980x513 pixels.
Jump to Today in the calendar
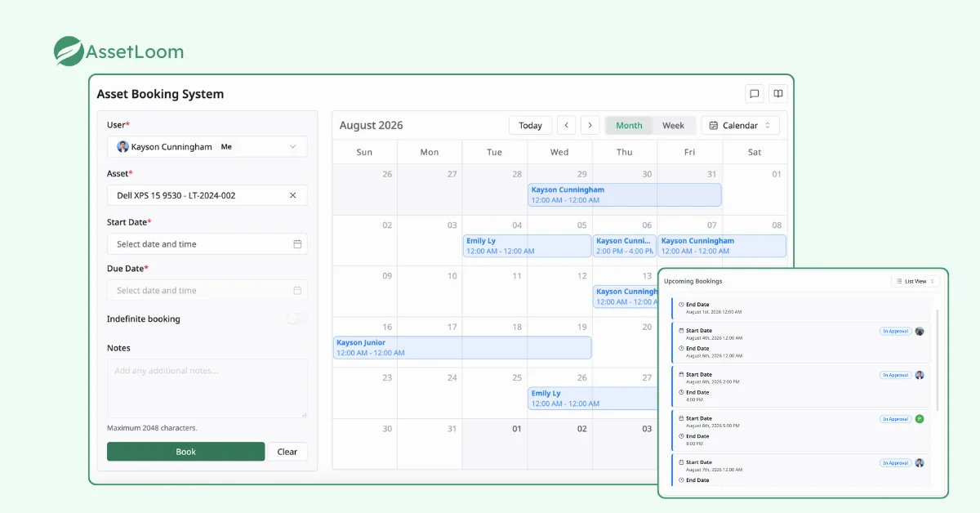point(531,125)
